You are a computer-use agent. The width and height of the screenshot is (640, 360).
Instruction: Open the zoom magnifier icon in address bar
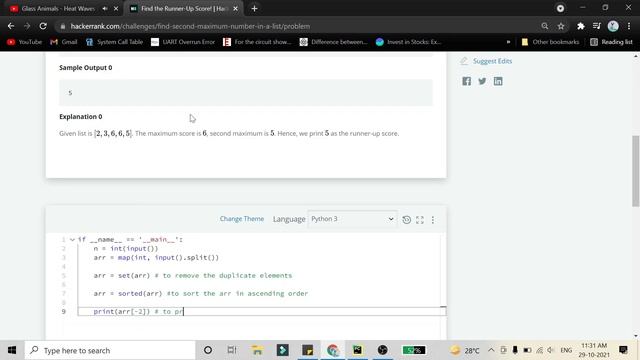click(x=544, y=26)
